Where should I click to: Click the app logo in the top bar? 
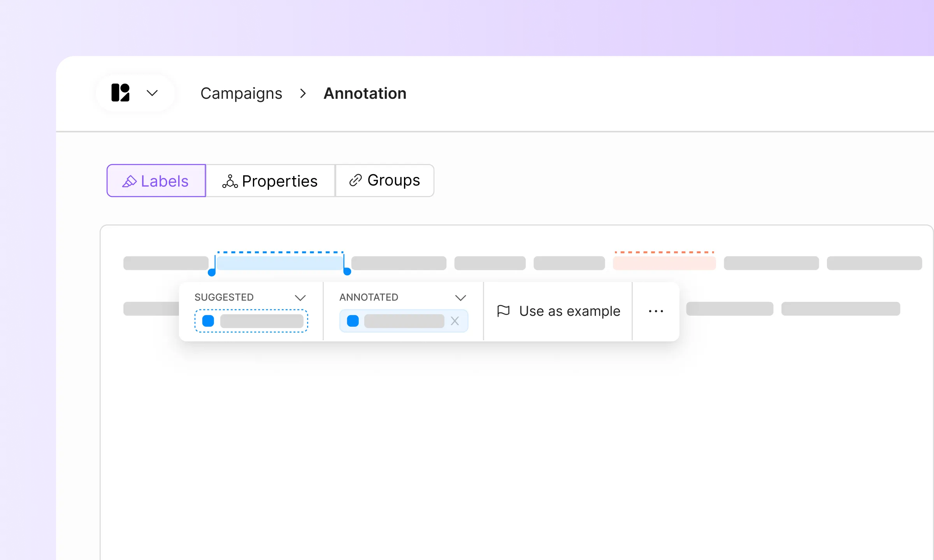(x=120, y=93)
